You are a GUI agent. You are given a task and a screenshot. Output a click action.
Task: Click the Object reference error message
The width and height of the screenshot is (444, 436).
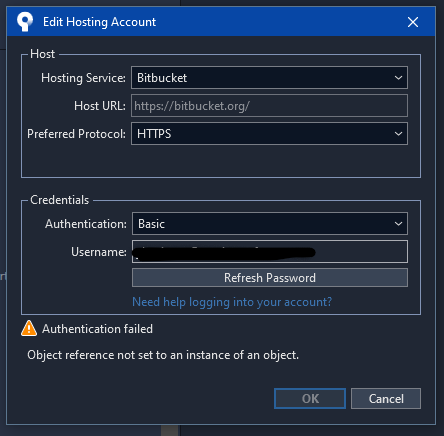(x=163, y=355)
